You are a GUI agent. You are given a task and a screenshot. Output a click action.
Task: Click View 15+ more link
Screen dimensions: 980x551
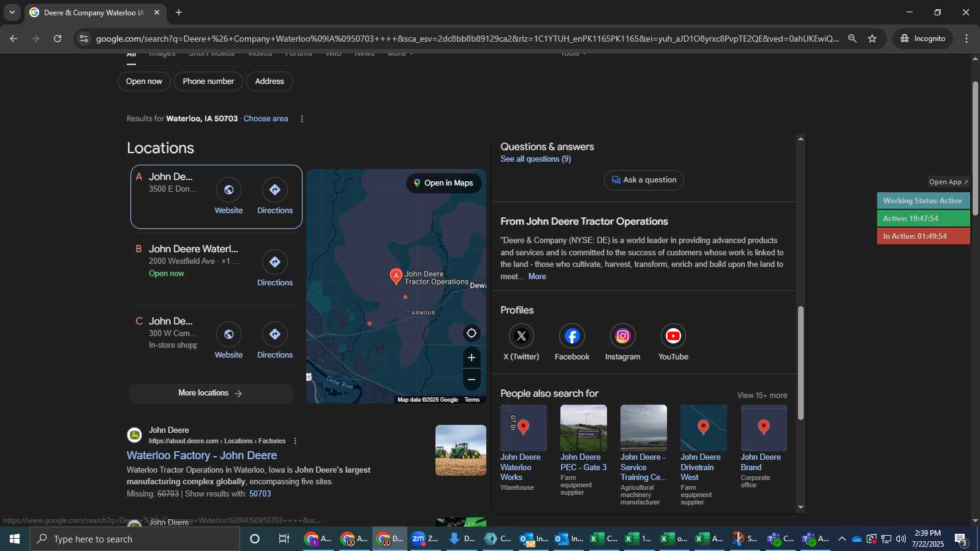click(x=762, y=395)
